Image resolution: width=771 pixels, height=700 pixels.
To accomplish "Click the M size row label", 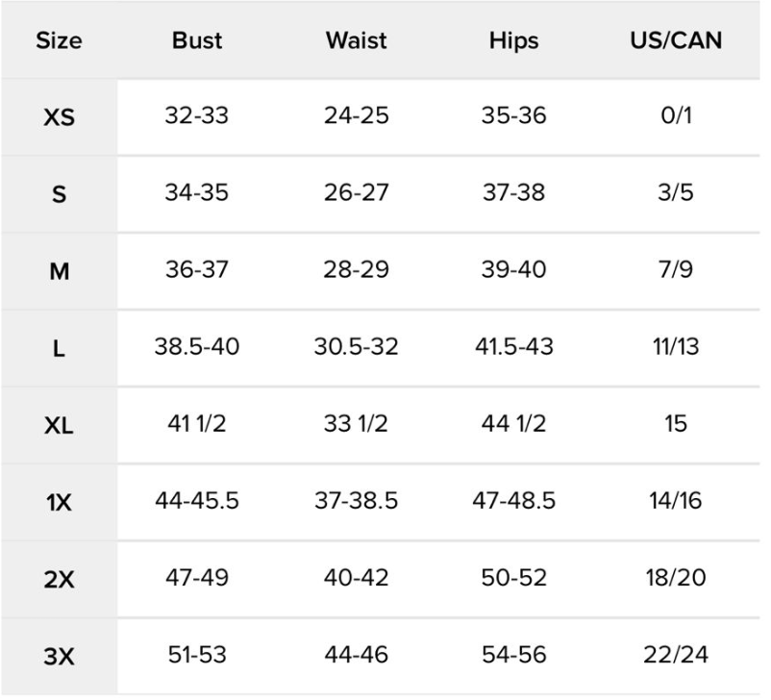I will click(59, 271).
